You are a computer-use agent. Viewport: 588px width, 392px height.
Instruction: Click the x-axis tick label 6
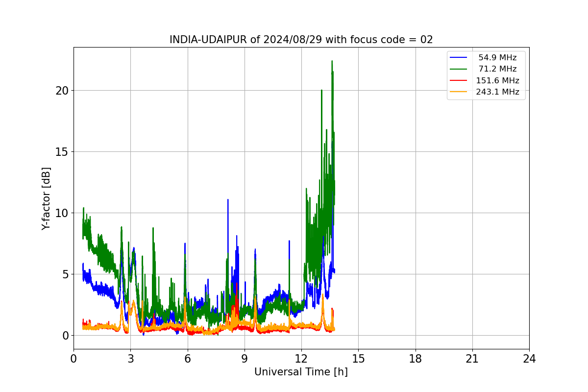click(188, 359)
